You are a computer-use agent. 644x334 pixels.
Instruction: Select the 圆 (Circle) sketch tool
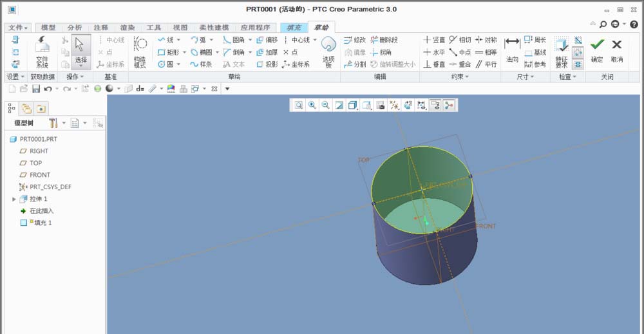point(166,64)
